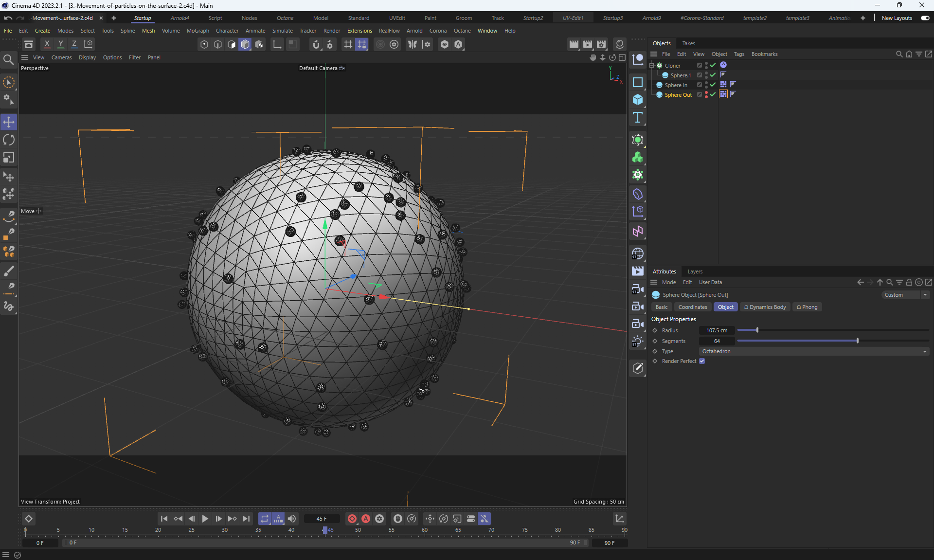
Task: Select the Rotate tool in left toolbar
Action: pos(9,140)
